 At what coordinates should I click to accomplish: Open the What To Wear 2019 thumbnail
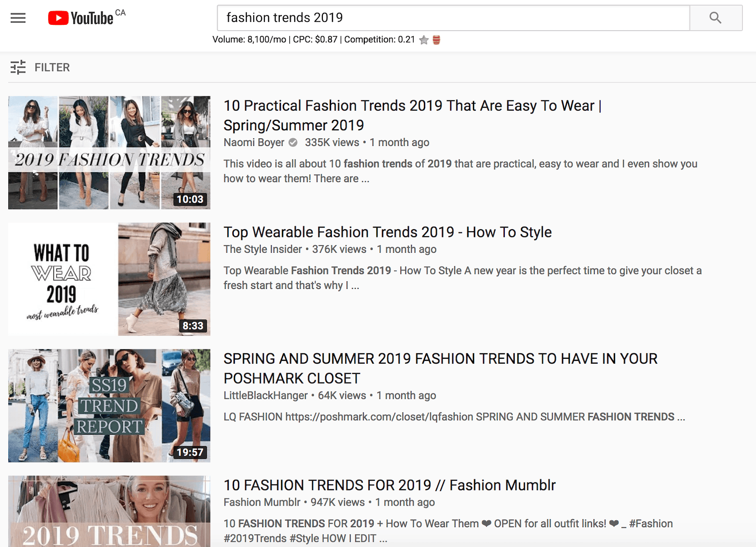[x=109, y=279]
